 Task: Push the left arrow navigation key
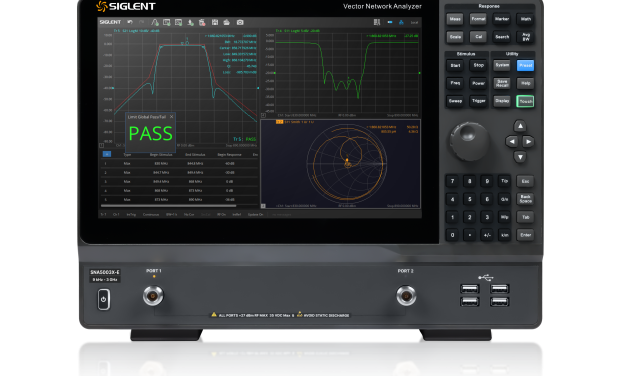click(511, 142)
